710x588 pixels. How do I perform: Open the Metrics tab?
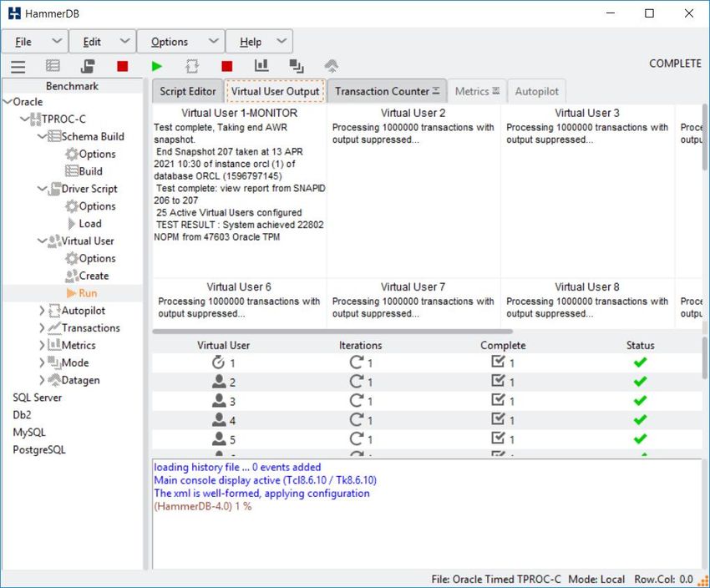477,91
